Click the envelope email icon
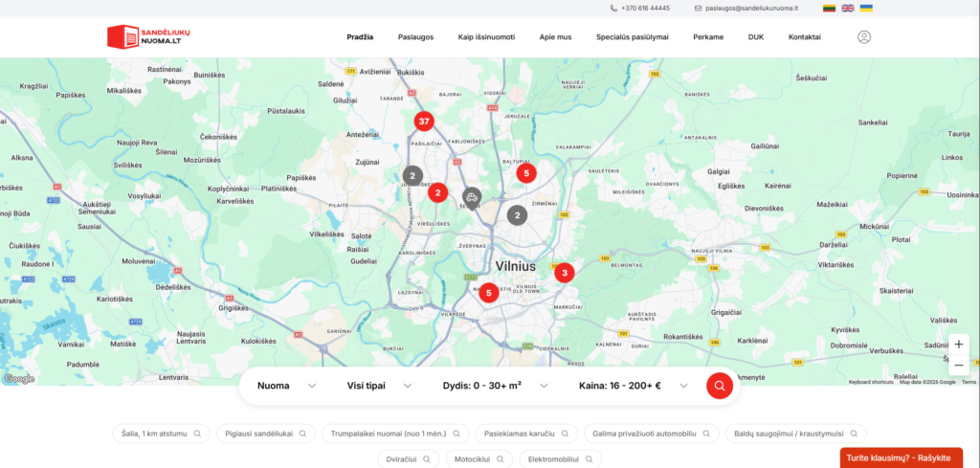 pyautogui.click(x=698, y=8)
